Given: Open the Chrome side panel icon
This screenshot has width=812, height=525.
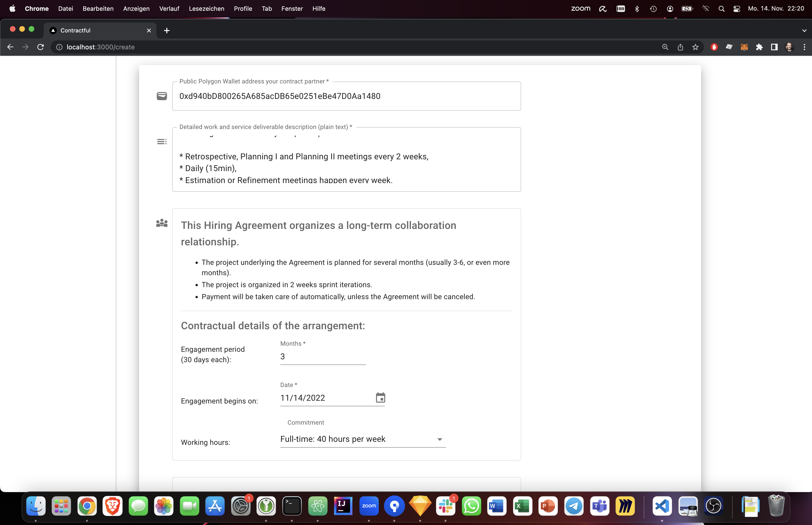Looking at the screenshot, I should tap(774, 47).
